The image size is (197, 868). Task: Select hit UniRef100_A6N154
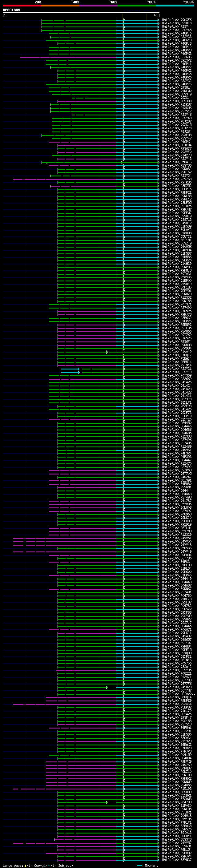177,850
